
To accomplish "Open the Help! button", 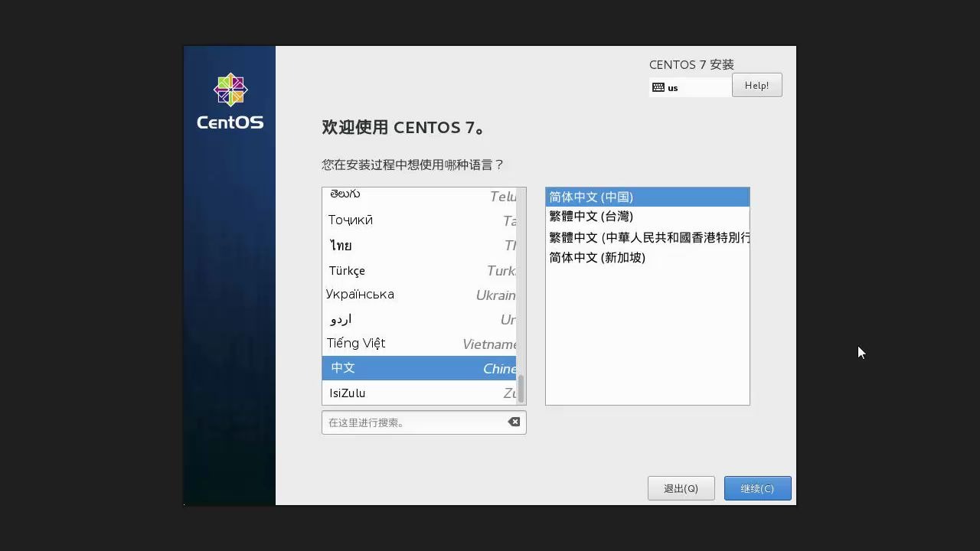I will (756, 85).
